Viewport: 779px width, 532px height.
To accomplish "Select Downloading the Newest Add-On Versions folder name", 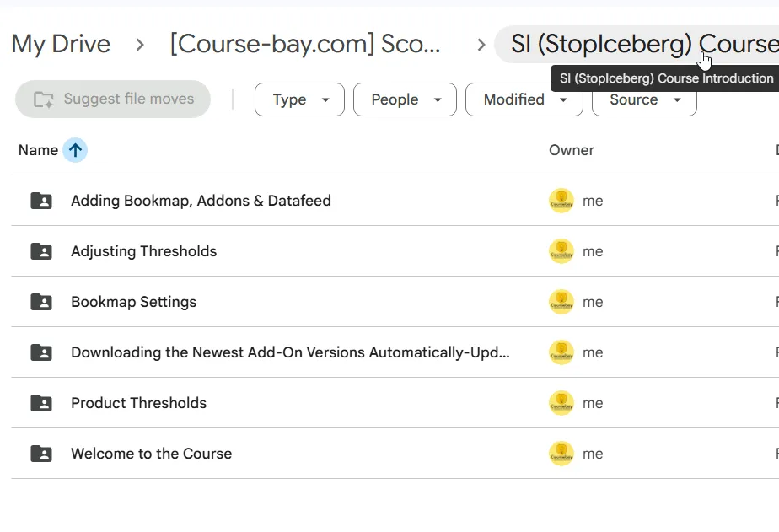I will [x=290, y=352].
